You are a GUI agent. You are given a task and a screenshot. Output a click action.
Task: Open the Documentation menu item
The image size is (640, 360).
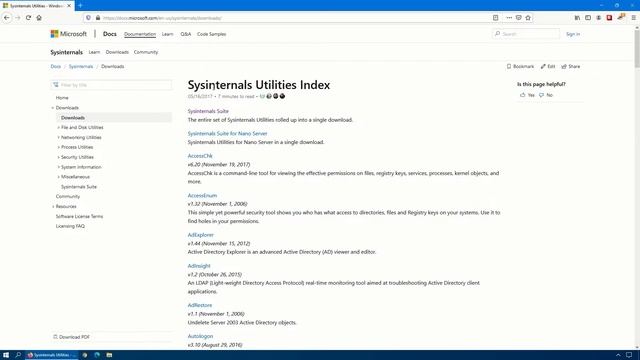140,34
